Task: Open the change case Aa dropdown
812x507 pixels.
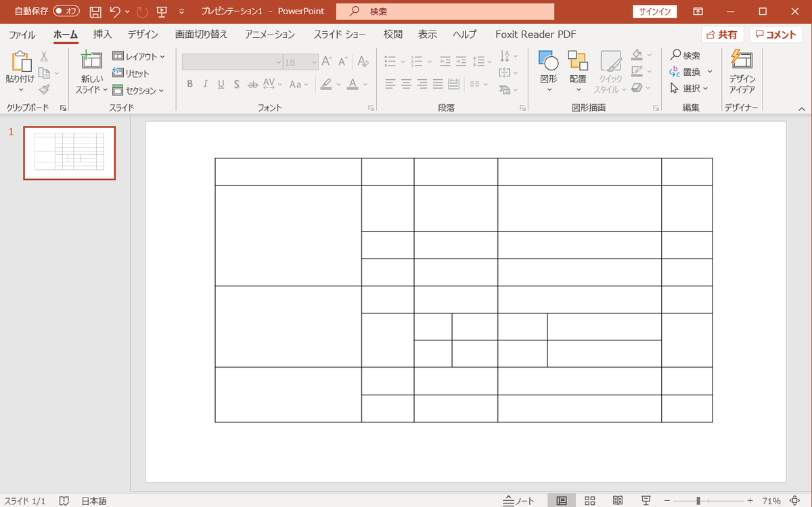Action: pos(298,84)
